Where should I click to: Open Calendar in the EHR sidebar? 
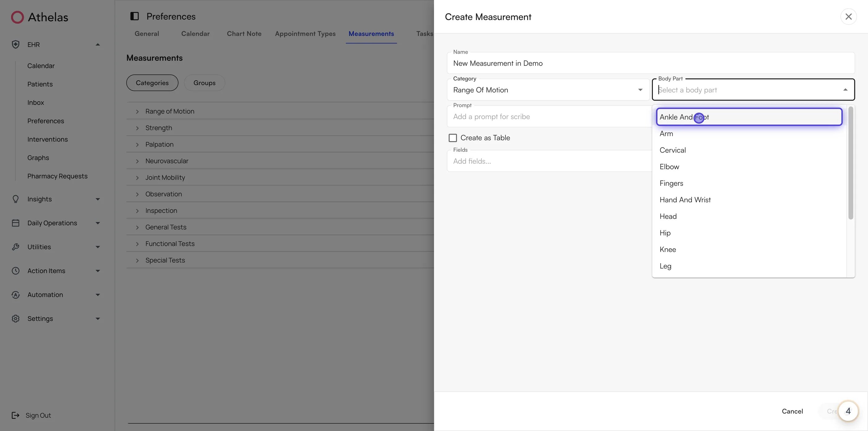(x=41, y=66)
